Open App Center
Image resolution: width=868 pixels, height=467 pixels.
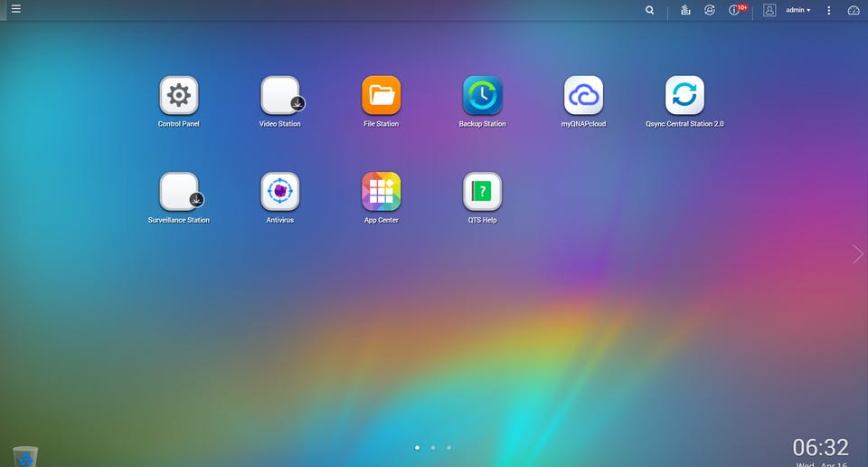(382, 192)
